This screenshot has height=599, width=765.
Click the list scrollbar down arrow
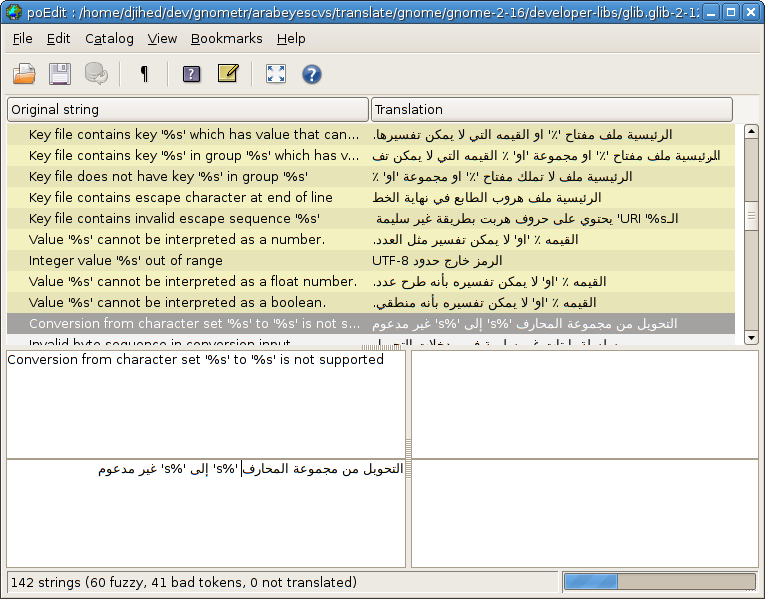751,338
